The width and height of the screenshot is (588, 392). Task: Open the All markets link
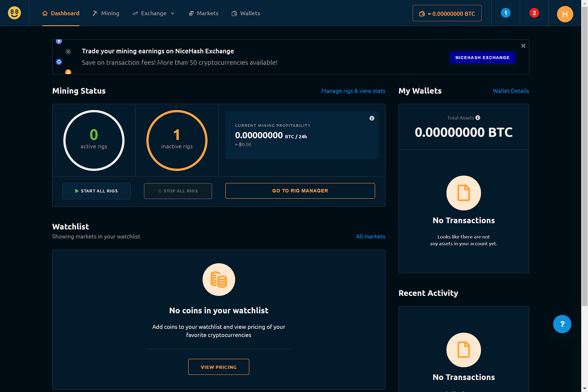[x=370, y=236]
